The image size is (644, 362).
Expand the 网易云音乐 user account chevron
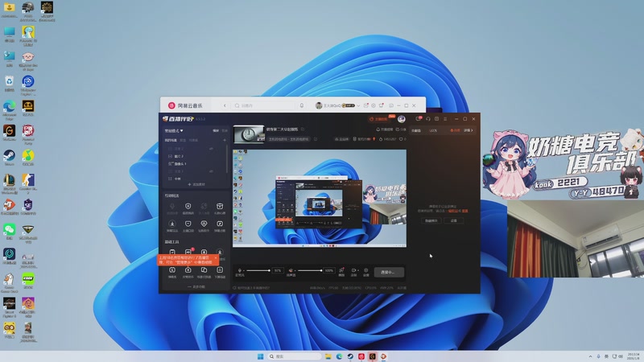[358, 105]
